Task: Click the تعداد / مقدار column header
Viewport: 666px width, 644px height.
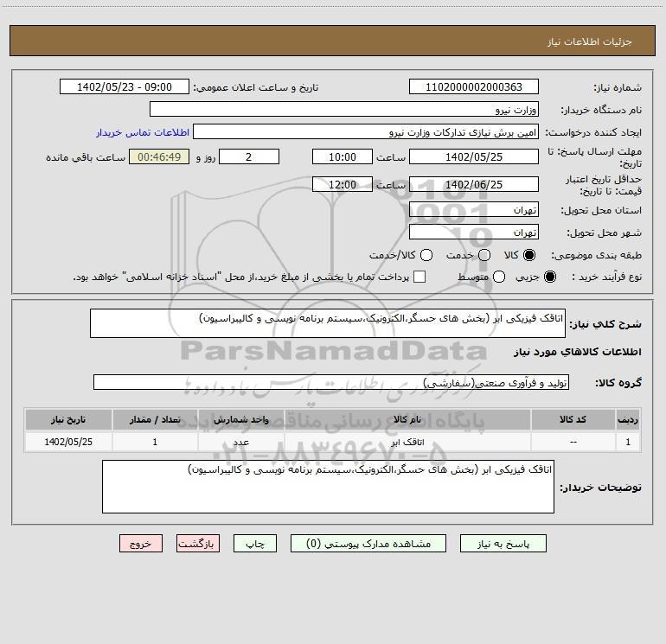Action: coord(155,419)
